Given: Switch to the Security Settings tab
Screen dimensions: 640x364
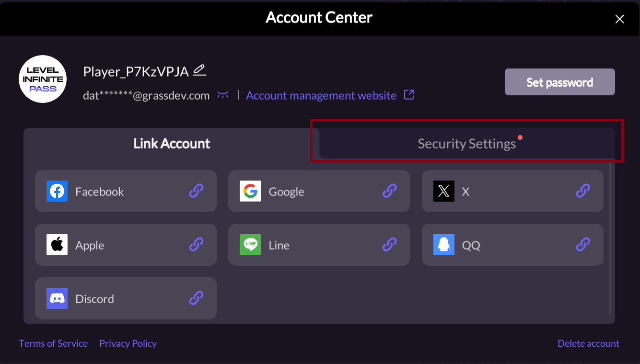Looking at the screenshot, I should click(x=466, y=143).
